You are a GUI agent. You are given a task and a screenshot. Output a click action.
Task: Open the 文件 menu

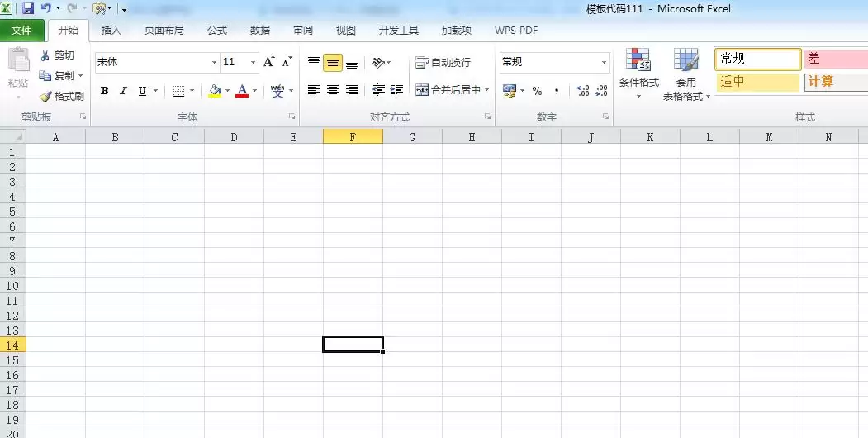pos(21,31)
